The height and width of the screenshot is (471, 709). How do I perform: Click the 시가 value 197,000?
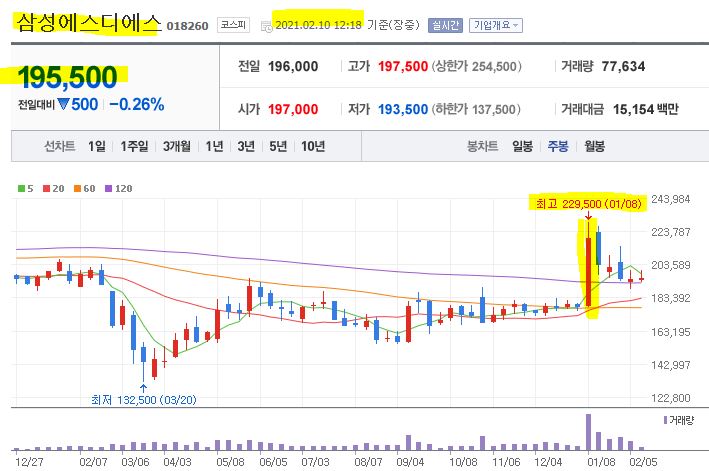point(293,109)
